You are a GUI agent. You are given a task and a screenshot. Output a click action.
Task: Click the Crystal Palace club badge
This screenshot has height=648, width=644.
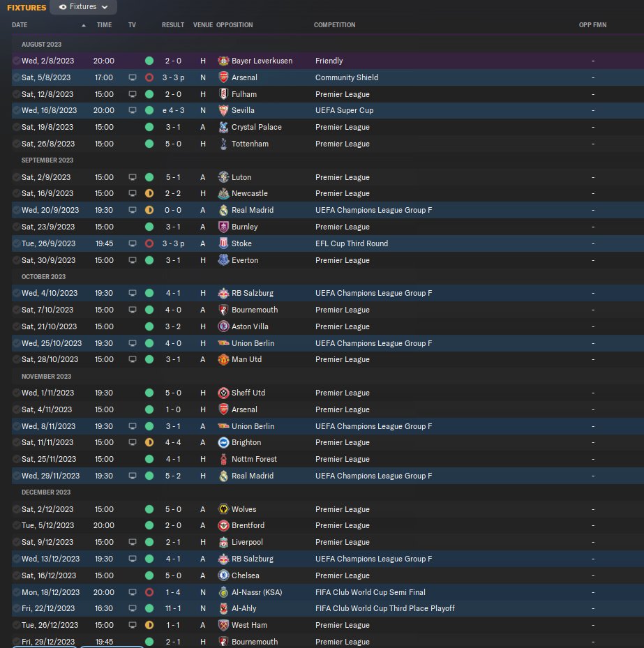pyautogui.click(x=223, y=127)
